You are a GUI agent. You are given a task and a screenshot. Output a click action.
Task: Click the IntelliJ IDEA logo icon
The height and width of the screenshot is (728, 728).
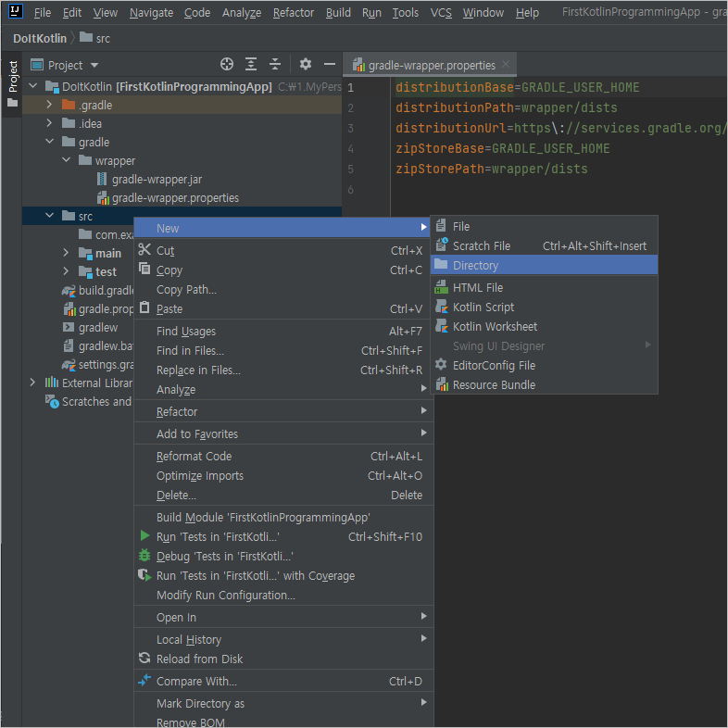(16, 11)
